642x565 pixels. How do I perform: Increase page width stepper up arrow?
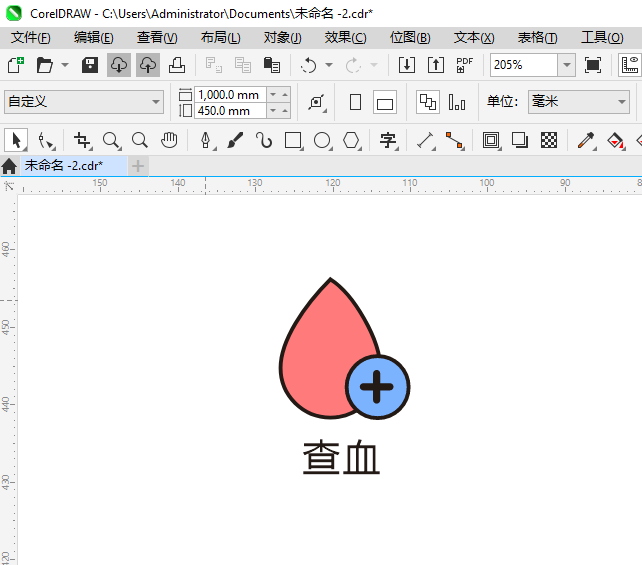pos(285,95)
